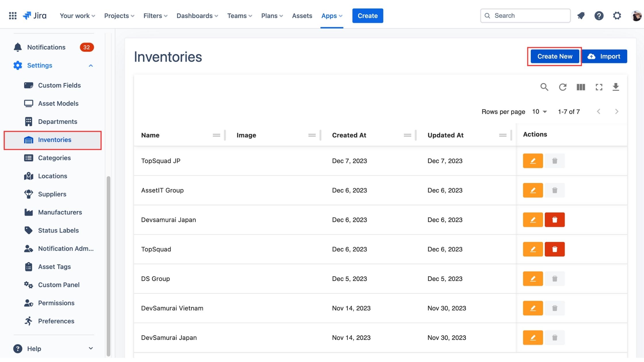Open the Projects dropdown menu
644x362 pixels.
click(x=119, y=16)
